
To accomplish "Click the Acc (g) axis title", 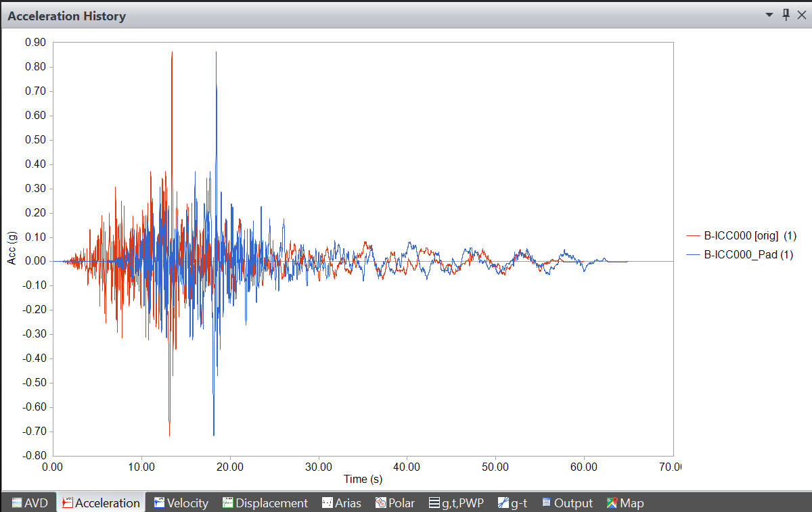I will click(x=12, y=248).
